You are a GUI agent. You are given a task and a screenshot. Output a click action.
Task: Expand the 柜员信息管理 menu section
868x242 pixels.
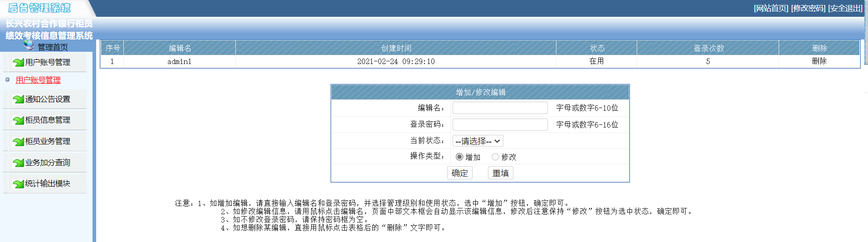(48, 120)
